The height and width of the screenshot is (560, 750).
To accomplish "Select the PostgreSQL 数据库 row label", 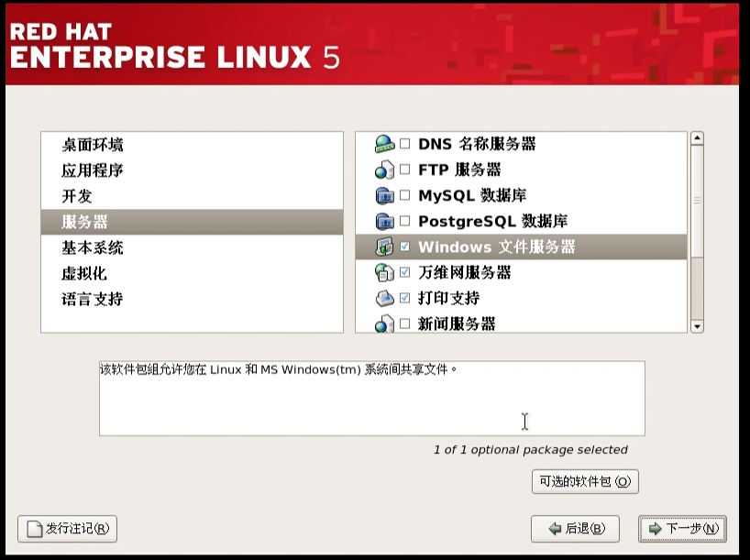I will [x=493, y=222].
